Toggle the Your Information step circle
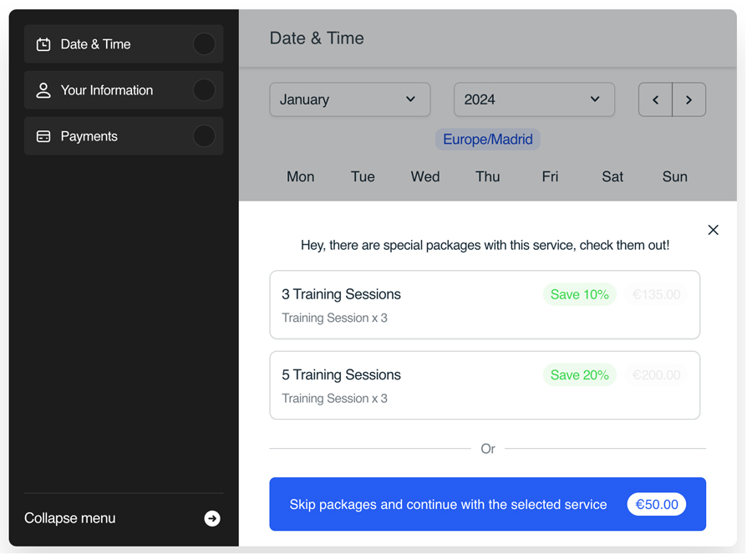The height and width of the screenshot is (560, 752). click(x=204, y=90)
